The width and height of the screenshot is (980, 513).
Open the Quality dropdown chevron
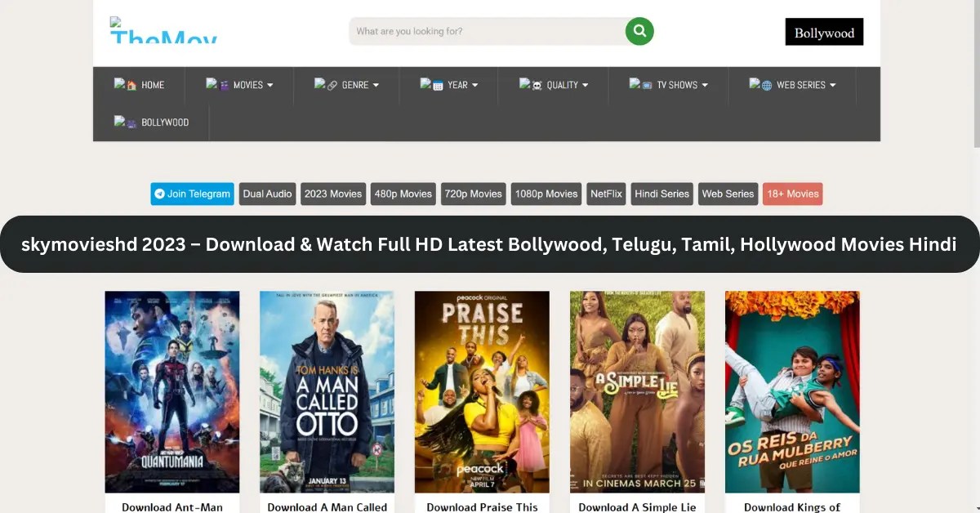583,85
